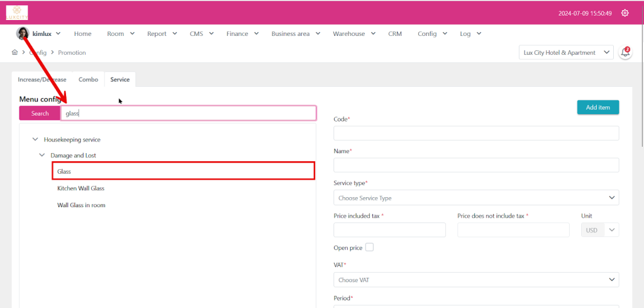Collapse the Damage and Lost node

(42, 155)
